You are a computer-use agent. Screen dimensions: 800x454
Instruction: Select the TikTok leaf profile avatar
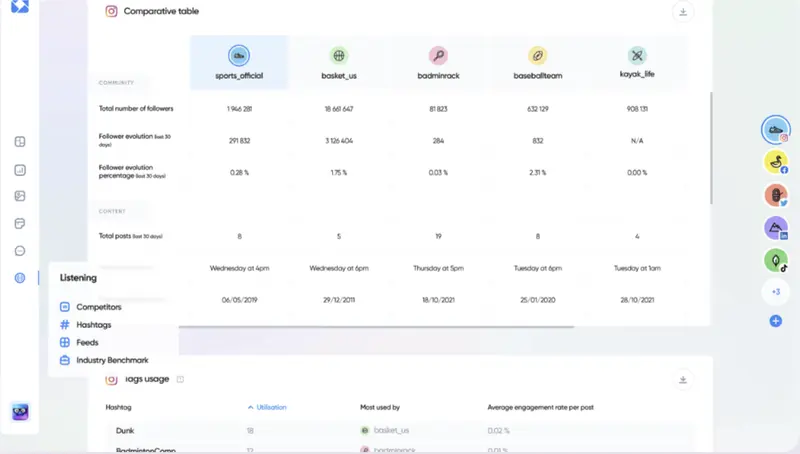pos(775,260)
